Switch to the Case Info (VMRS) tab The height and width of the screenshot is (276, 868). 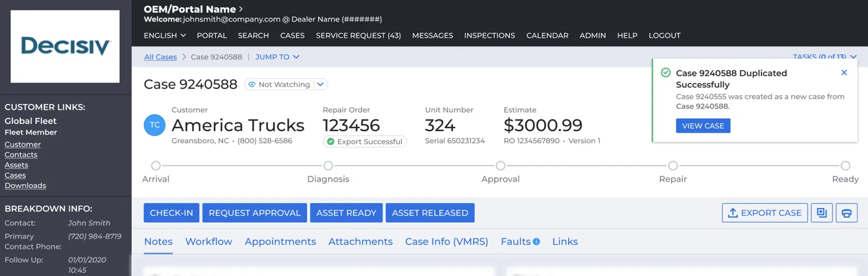pos(447,242)
